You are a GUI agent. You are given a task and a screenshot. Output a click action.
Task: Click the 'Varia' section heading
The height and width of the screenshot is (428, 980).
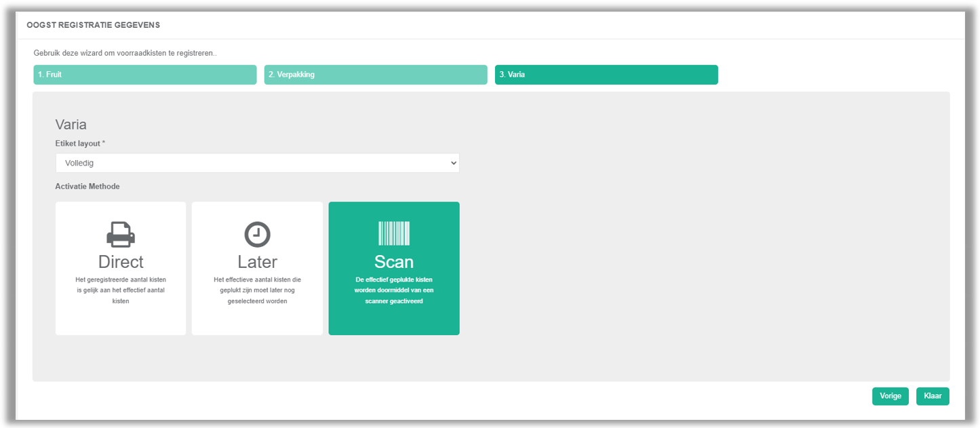(x=71, y=125)
